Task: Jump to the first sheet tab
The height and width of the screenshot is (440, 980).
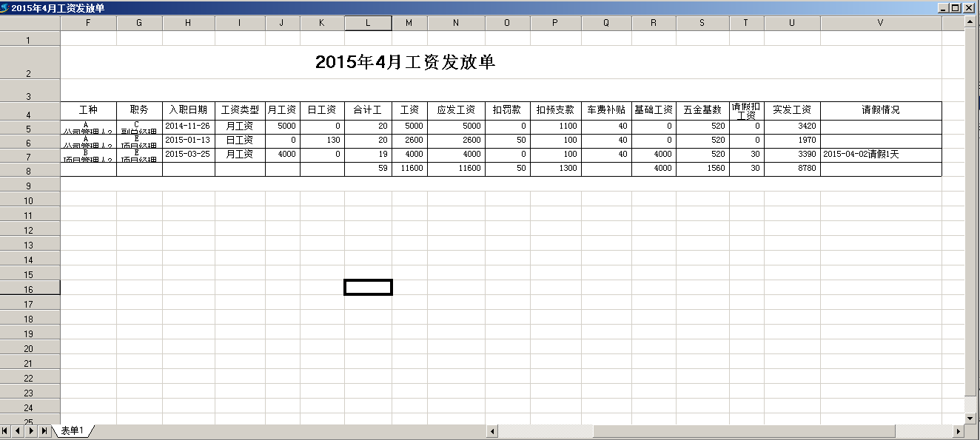Action: (x=6, y=430)
